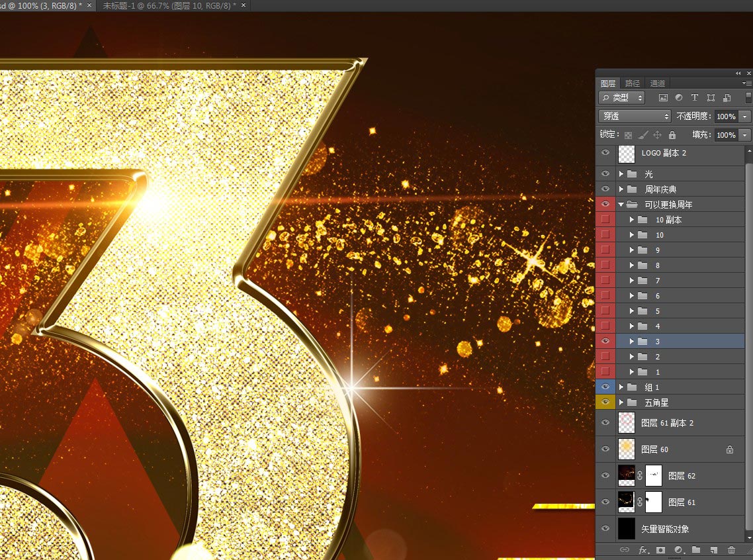Viewport: 753px width, 560px height.
Task: Filter layers by pixel layer icon
Action: (663, 97)
